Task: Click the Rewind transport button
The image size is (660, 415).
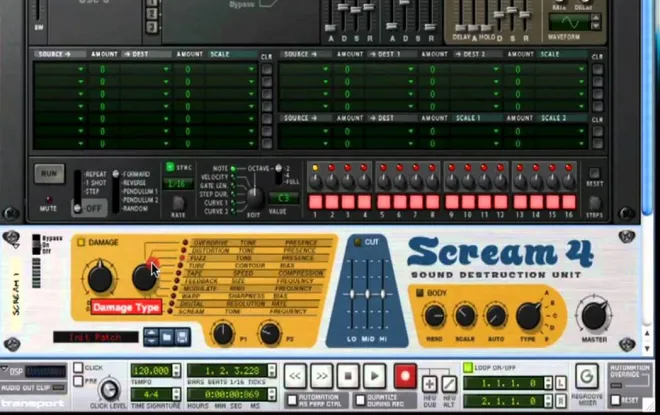Action: [295, 376]
